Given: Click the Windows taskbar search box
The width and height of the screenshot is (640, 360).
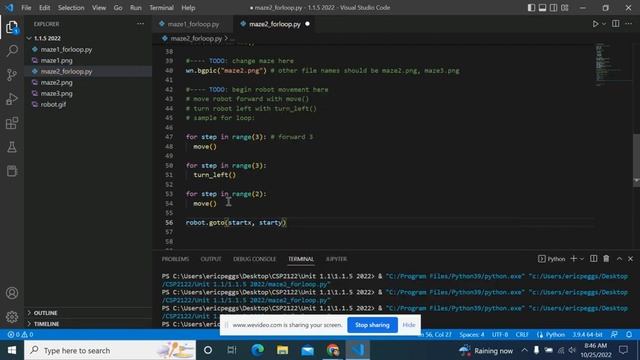Looking at the screenshot, I should coord(110,350).
